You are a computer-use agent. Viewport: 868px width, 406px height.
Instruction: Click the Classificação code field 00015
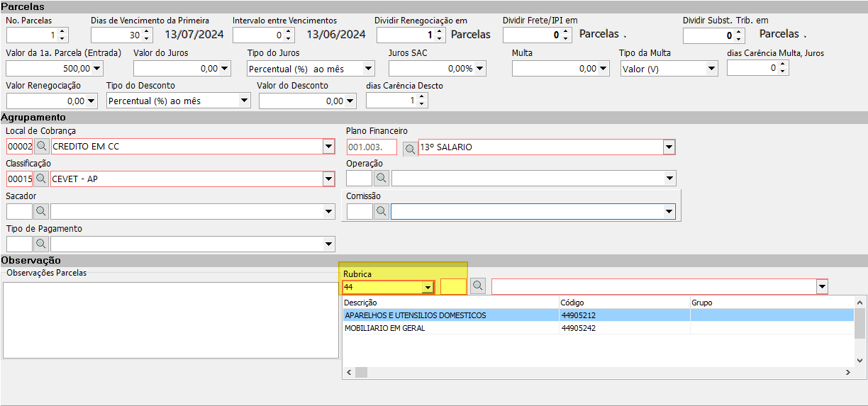click(20, 179)
